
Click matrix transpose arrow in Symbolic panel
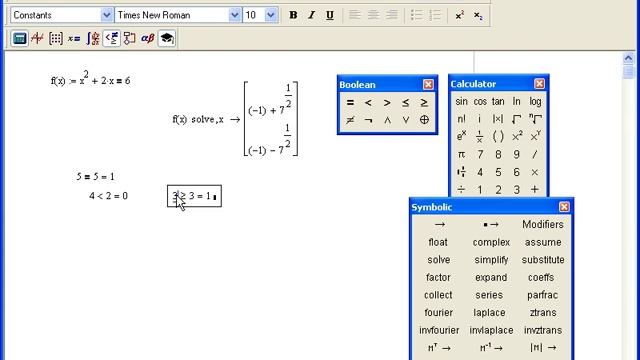[439, 348]
